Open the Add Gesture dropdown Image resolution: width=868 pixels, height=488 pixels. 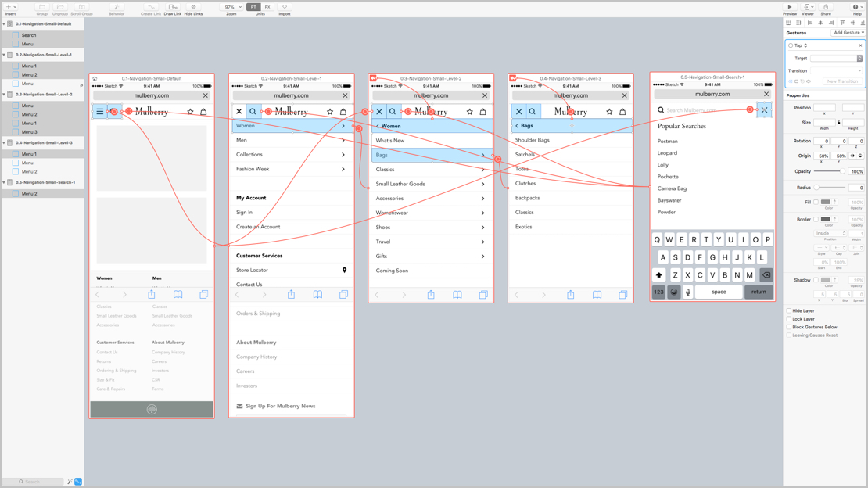[848, 33]
